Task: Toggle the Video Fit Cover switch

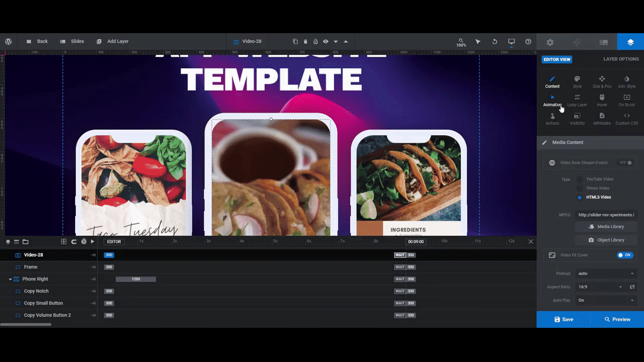Action: pos(624,255)
